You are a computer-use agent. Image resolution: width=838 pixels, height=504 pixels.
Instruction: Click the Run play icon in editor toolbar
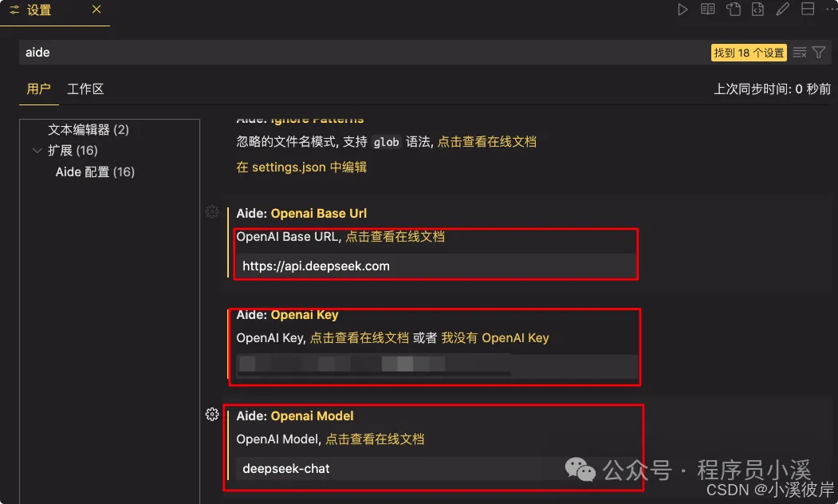tap(683, 10)
